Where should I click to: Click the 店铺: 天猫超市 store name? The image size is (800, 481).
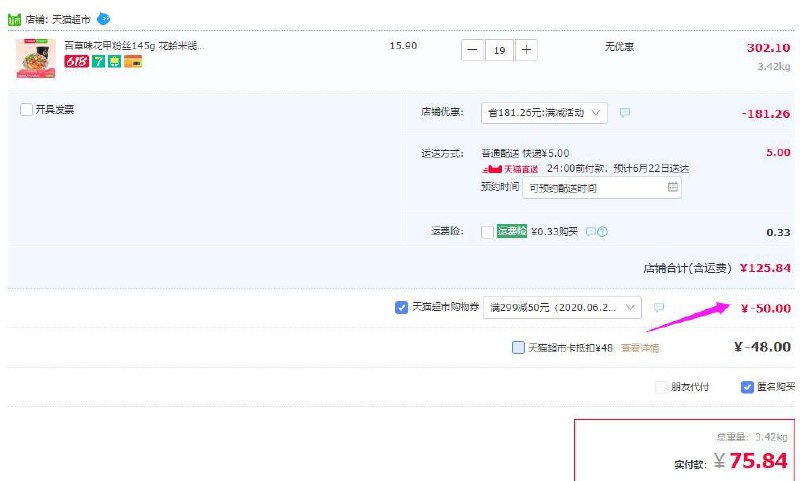click(58, 20)
